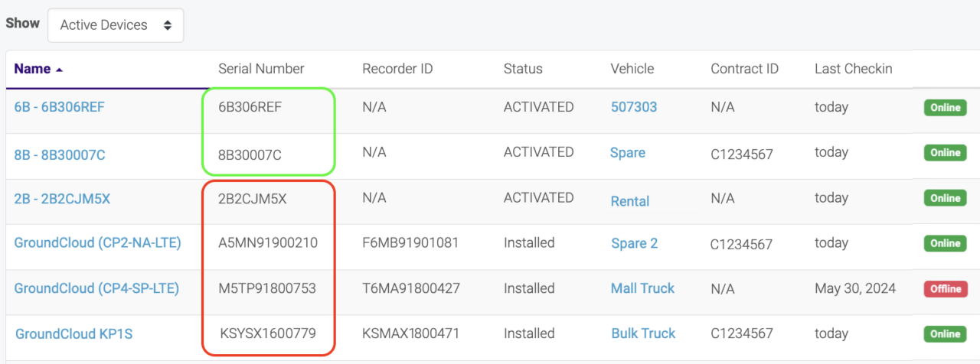
Task: Open GroundCloud (CP2-NA-LTE) device link
Action: point(97,243)
